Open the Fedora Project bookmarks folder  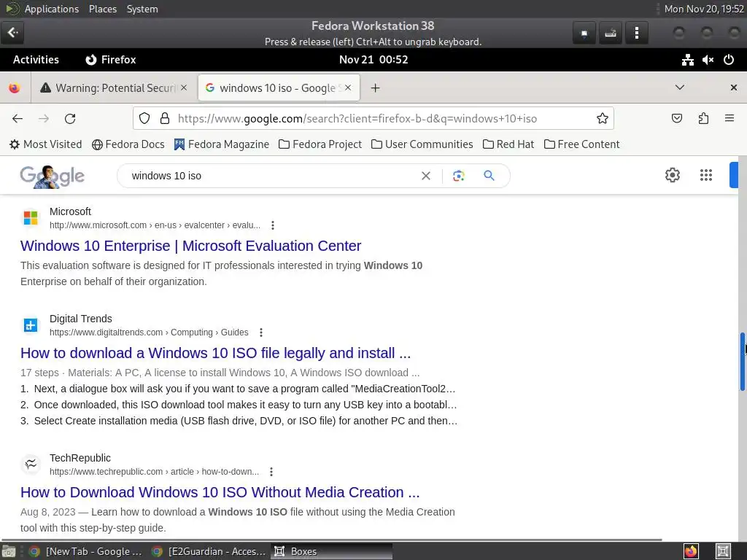(x=320, y=144)
